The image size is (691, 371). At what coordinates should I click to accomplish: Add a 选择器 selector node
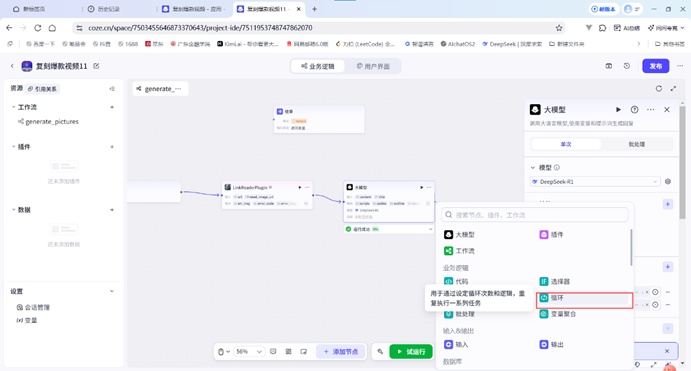coord(555,282)
